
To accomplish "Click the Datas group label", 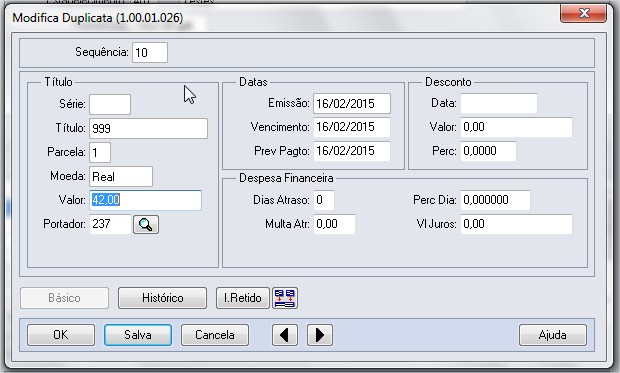I will coord(253,82).
